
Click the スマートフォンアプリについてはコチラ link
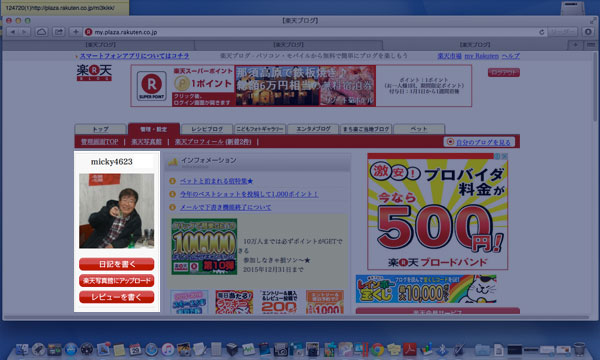(x=134, y=56)
